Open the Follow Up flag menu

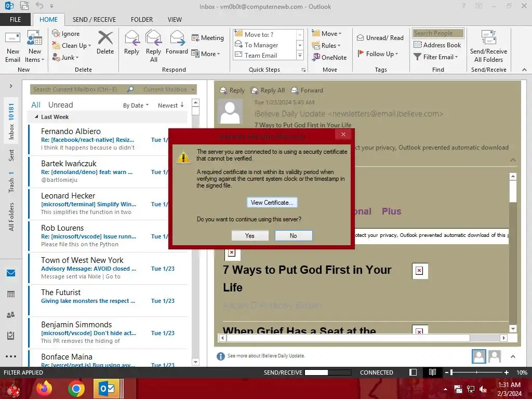click(378, 54)
